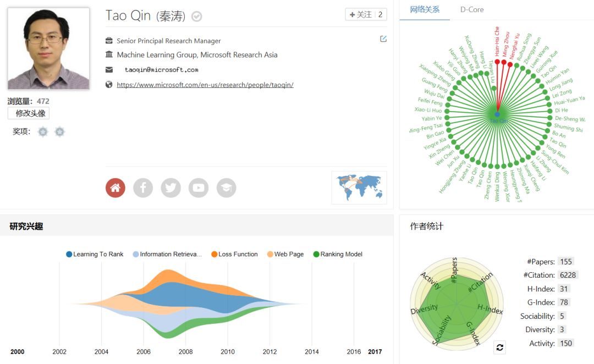Refresh the author statistics radar chart
Screen dimensions: 594x364
499,348
